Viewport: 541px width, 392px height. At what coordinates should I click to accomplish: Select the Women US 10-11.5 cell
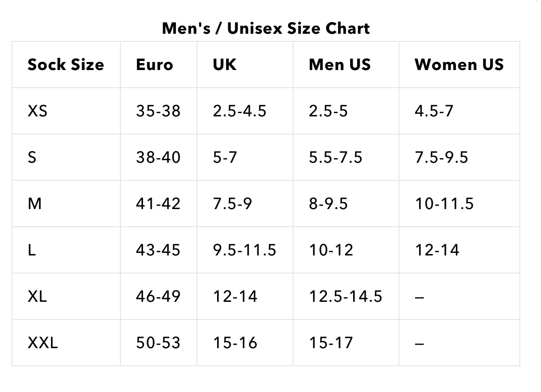444,204
